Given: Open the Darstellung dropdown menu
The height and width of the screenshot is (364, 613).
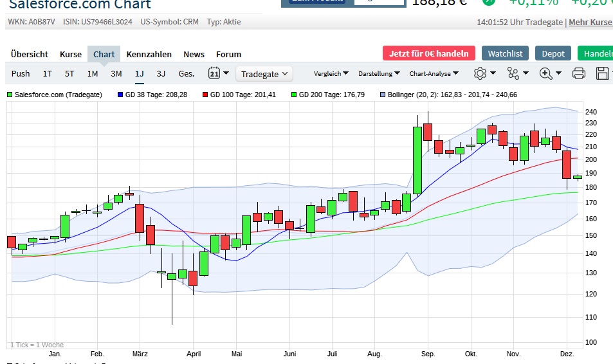Looking at the screenshot, I should tap(380, 73).
